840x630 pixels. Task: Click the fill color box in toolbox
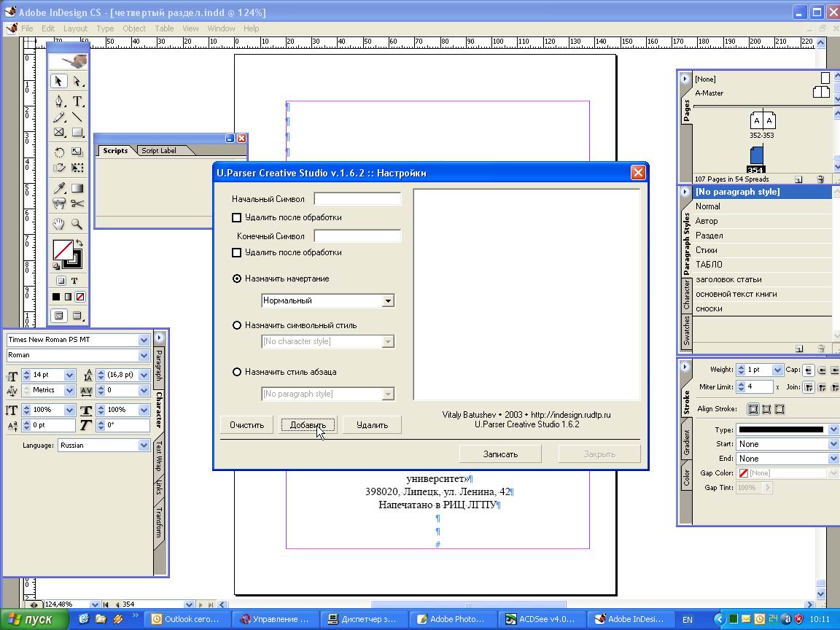[63, 250]
